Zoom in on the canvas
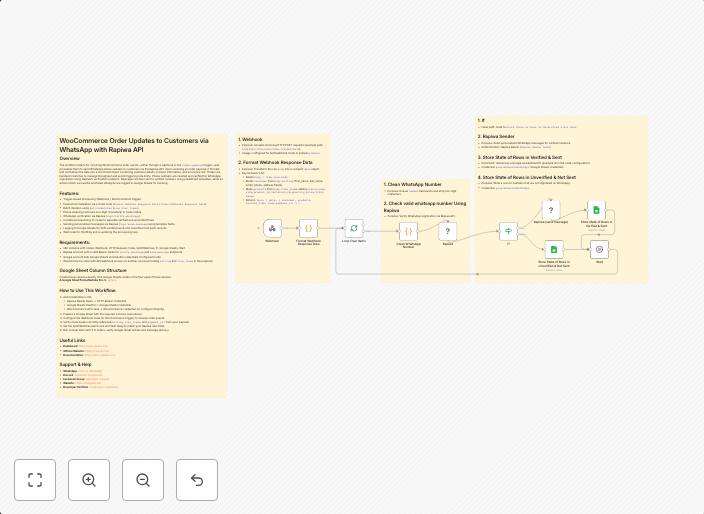Screen dimensions: 704x514 (89, 480)
